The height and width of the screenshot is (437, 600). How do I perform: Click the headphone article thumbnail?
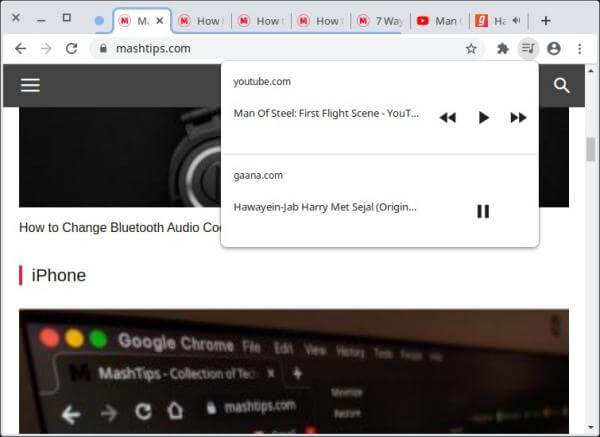click(120, 157)
